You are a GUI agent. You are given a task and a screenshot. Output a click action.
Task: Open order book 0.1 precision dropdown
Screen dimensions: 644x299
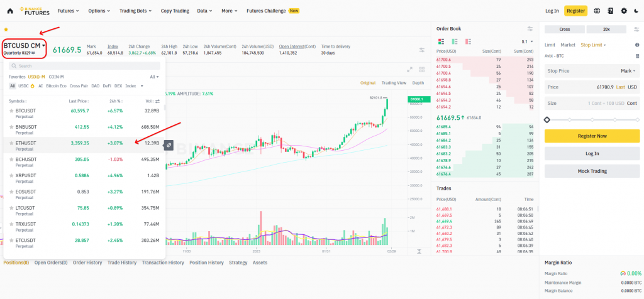528,41
